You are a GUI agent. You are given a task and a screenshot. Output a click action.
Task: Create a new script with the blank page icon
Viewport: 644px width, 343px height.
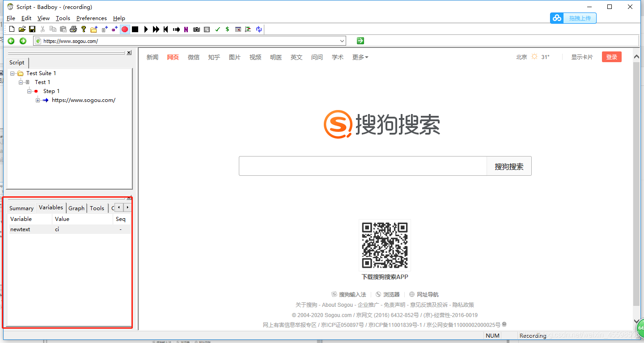pos(12,29)
